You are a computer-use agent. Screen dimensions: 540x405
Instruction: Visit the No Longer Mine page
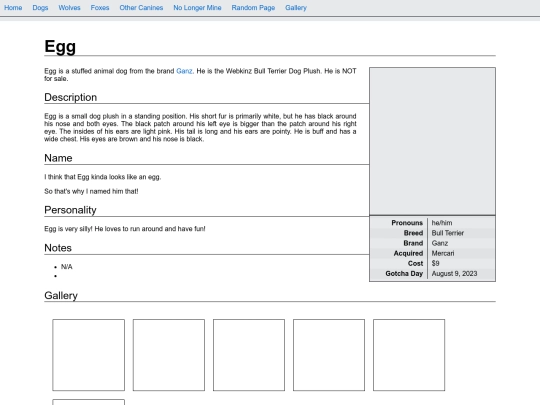click(x=197, y=8)
